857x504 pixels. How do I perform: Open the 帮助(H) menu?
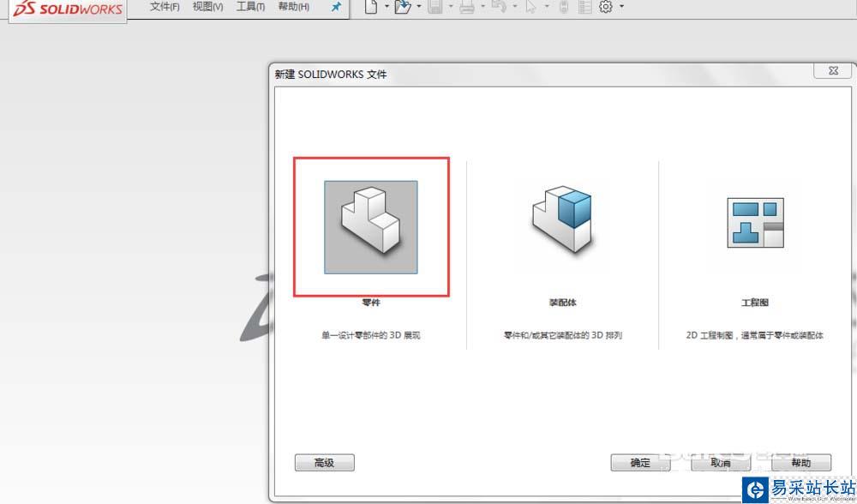(x=293, y=7)
